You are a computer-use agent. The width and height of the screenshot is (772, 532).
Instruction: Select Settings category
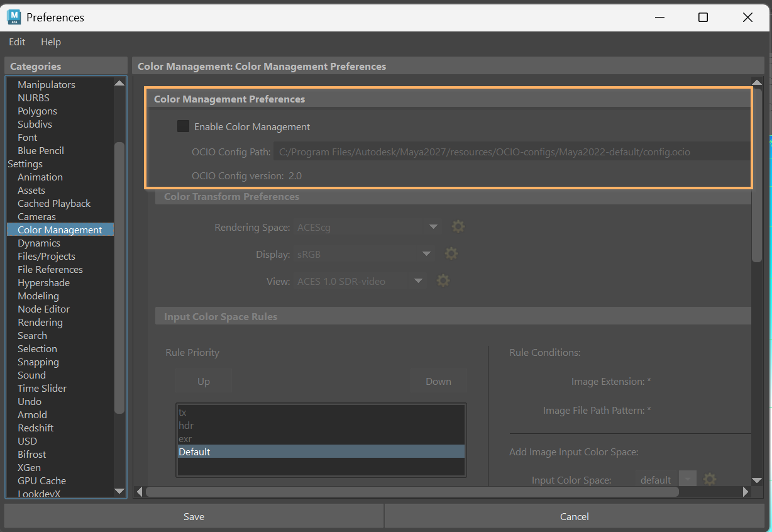point(25,163)
